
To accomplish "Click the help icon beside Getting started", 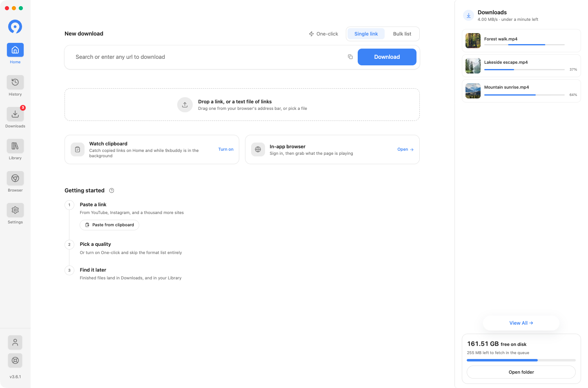I will click(x=111, y=190).
